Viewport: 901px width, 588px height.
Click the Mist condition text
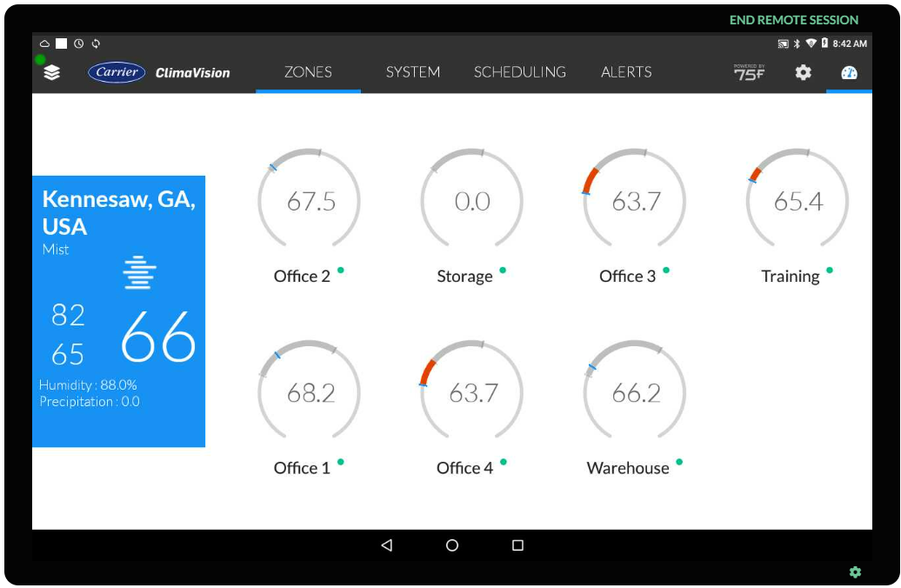55,250
